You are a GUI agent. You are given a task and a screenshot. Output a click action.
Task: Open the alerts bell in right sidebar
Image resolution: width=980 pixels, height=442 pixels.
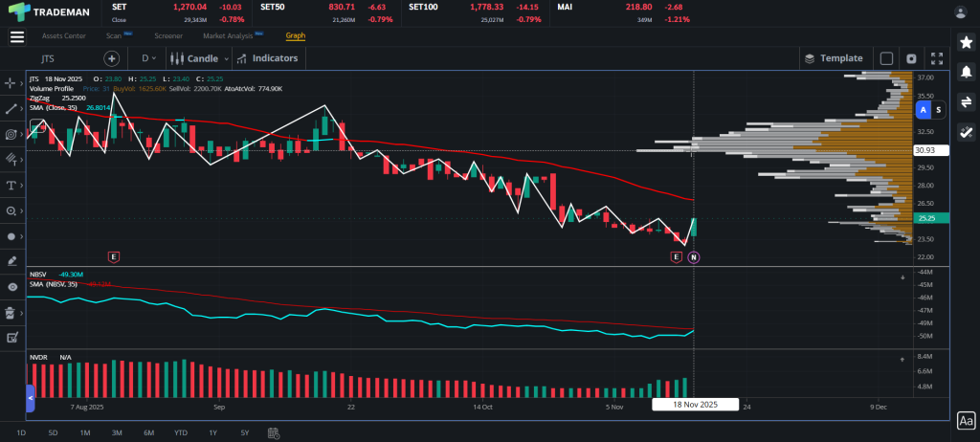966,72
